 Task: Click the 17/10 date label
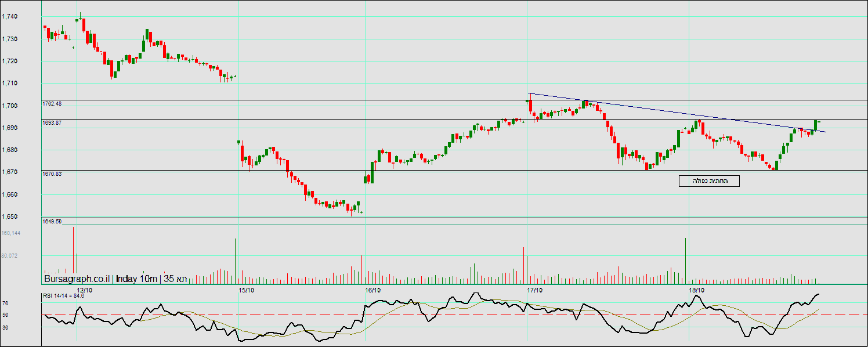tap(535, 290)
